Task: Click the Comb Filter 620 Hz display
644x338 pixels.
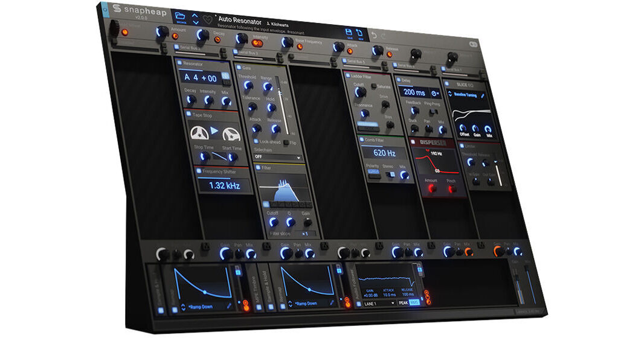Action: click(384, 153)
